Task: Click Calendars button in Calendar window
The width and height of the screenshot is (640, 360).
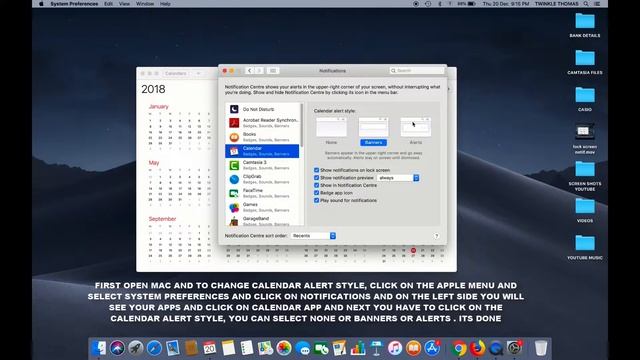Action: tap(176, 73)
